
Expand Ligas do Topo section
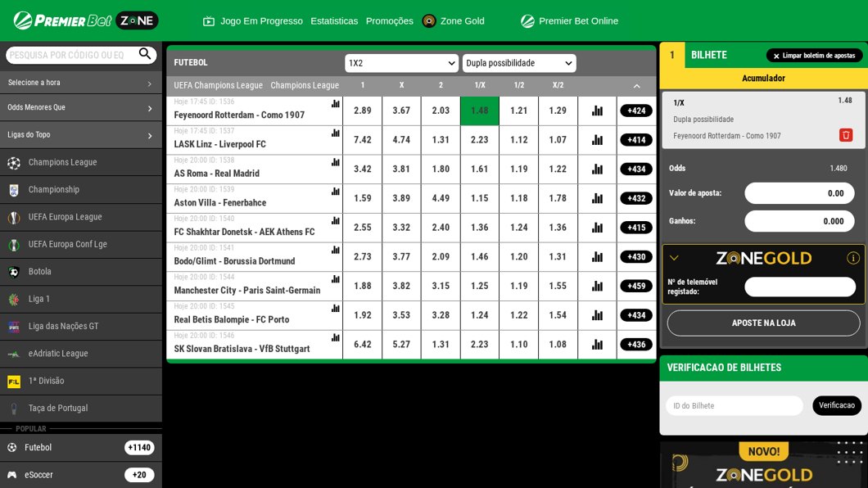click(81, 135)
